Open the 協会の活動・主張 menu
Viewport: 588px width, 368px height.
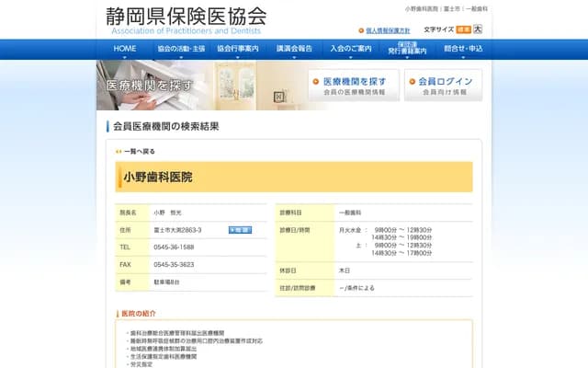tap(181, 49)
